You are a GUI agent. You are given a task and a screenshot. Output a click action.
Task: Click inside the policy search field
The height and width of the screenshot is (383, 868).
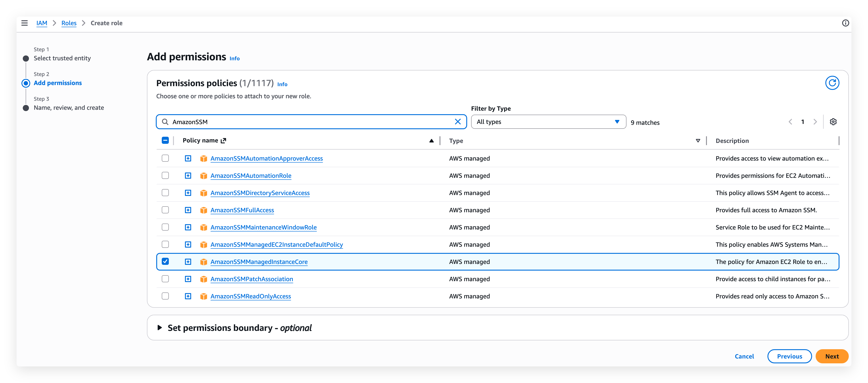click(x=303, y=122)
